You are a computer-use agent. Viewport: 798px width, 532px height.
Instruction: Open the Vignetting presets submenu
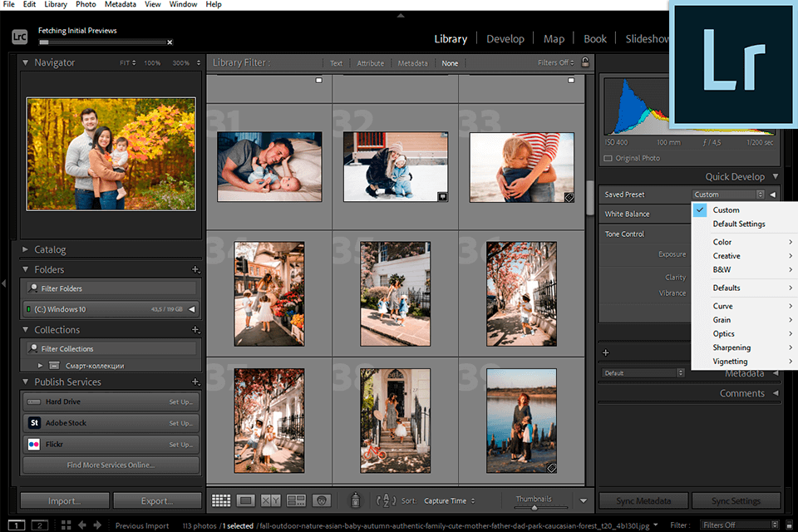(x=745, y=361)
